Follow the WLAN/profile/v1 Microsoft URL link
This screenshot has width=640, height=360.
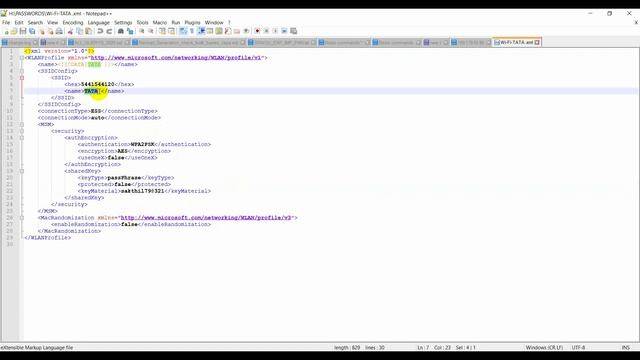pos(176,58)
